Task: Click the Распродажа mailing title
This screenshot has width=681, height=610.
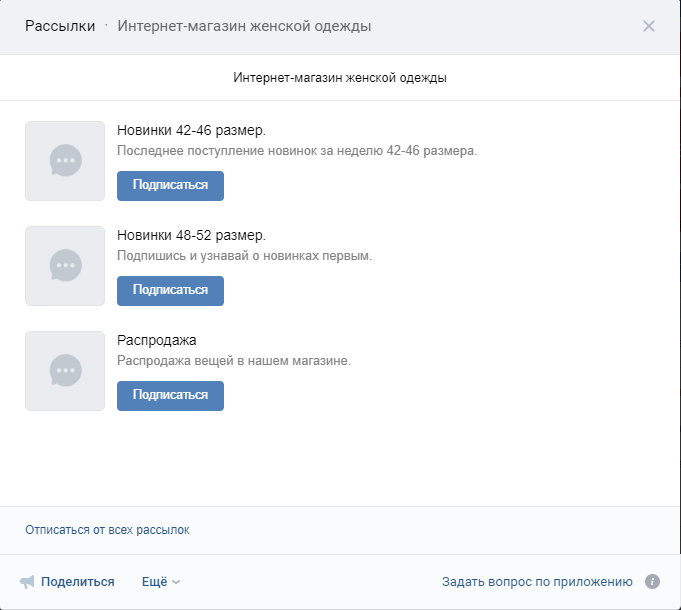Action: [x=156, y=340]
